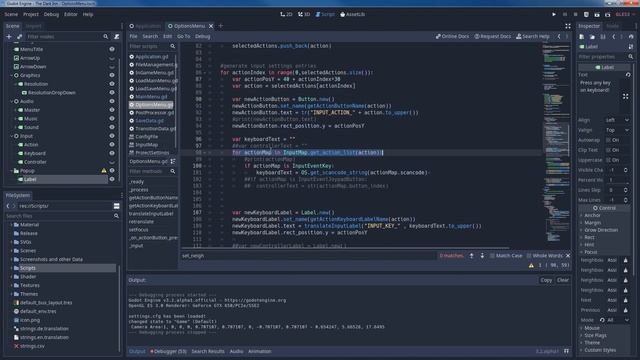
Task: Toggle distraction-free mode in script editor
Action: [568, 26]
